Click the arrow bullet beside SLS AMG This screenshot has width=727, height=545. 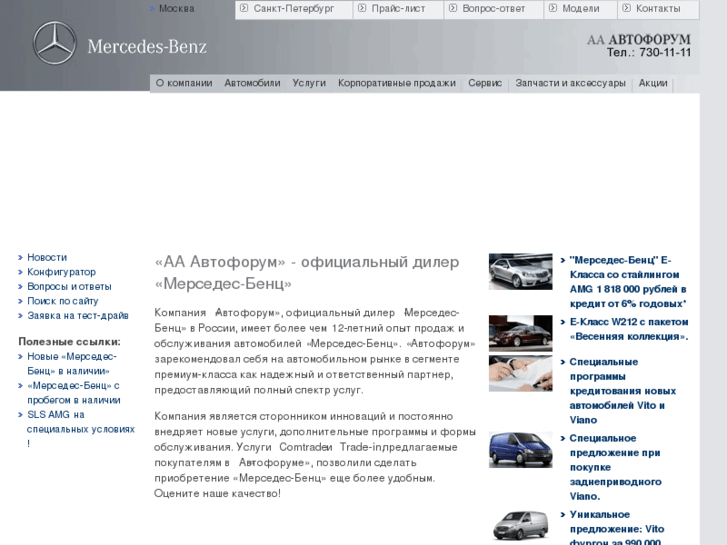click(20, 415)
